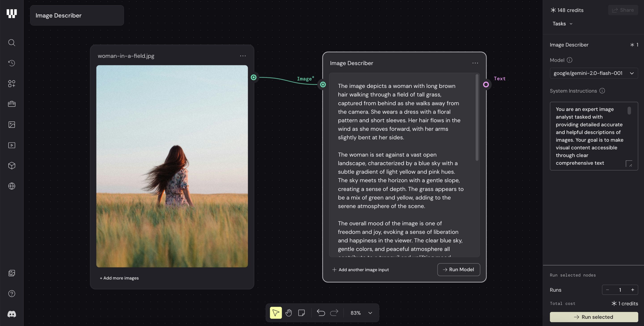Select the pointer selection tool
The height and width of the screenshot is (326, 644).
pos(276,313)
